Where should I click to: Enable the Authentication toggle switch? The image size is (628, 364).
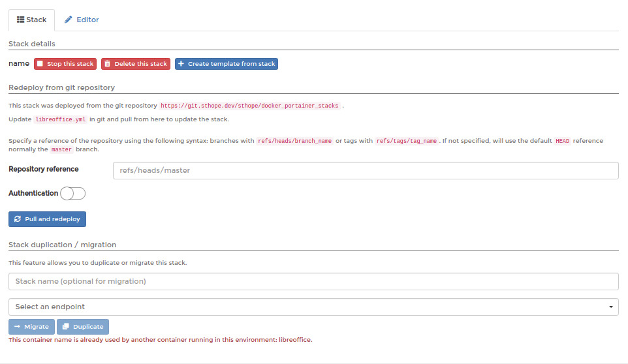[x=73, y=194]
